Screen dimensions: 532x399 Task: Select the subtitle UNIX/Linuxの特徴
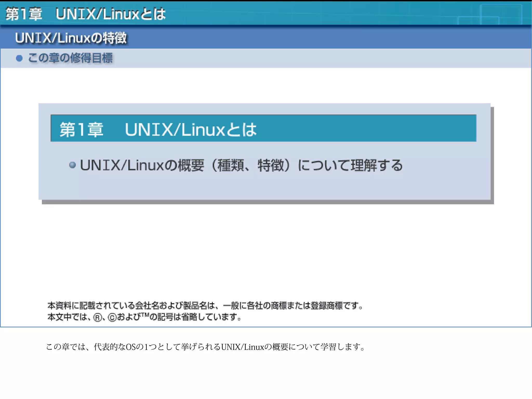[x=71, y=38]
